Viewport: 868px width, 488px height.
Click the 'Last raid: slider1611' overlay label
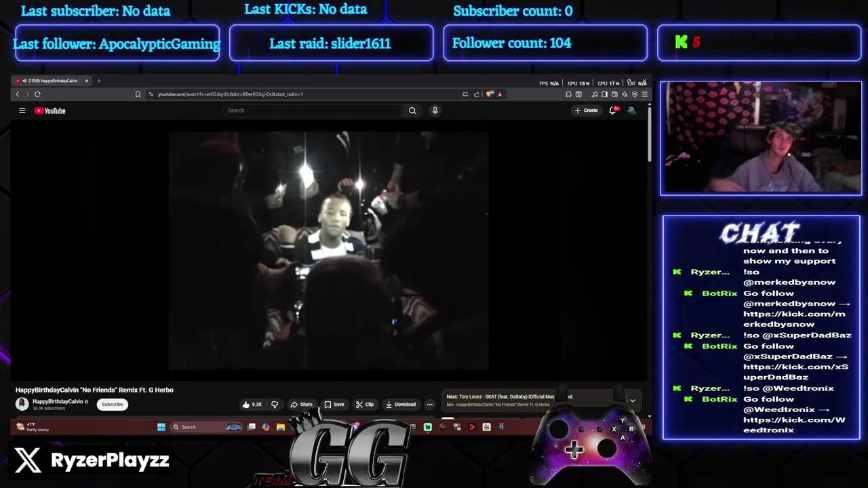tap(330, 43)
